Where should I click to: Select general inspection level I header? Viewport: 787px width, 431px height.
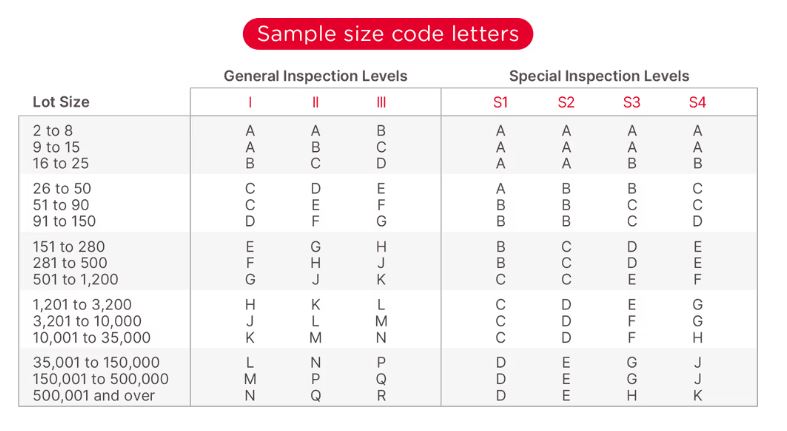point(250,102)
